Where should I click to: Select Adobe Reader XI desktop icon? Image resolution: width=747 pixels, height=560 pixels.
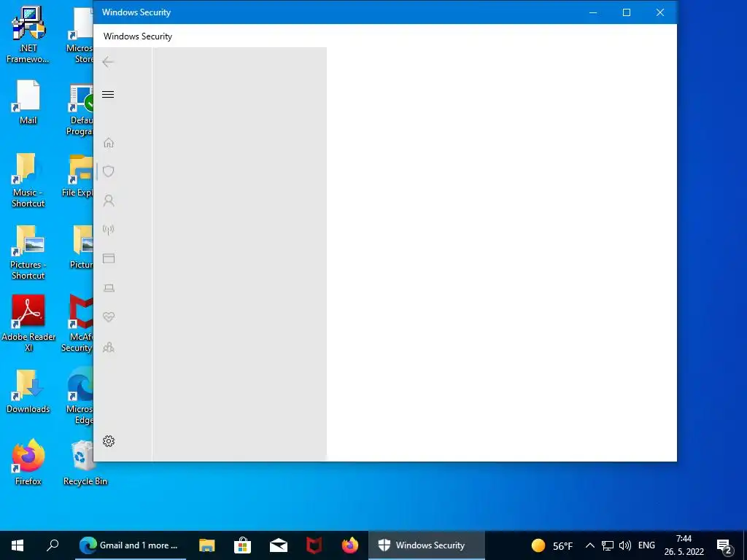(28, 324)
